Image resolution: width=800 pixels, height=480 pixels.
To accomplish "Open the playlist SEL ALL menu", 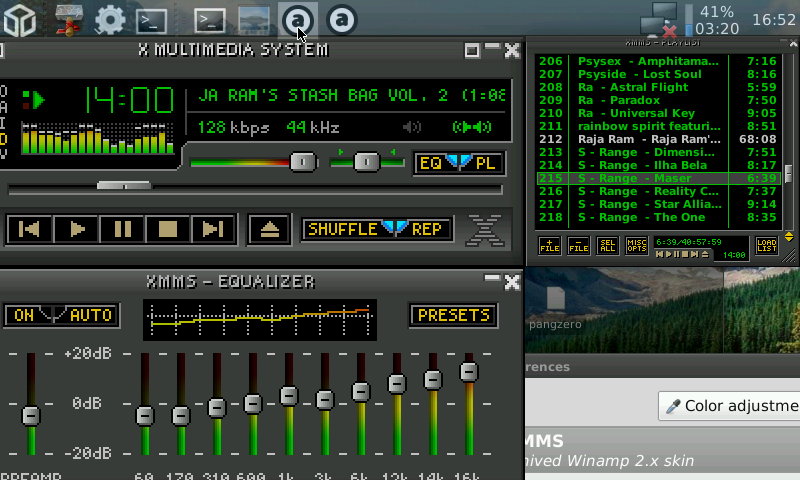I will point(607,245).
